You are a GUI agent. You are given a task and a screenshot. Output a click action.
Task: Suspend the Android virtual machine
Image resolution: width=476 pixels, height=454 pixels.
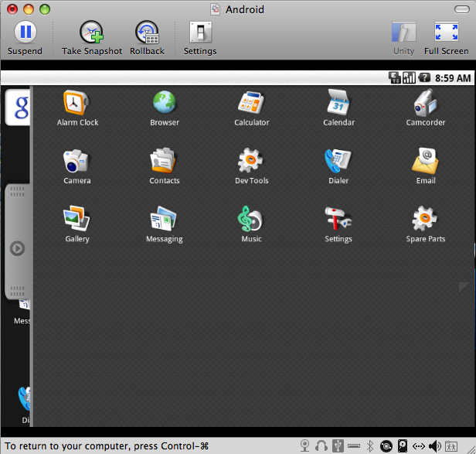(x=25, y=38)
